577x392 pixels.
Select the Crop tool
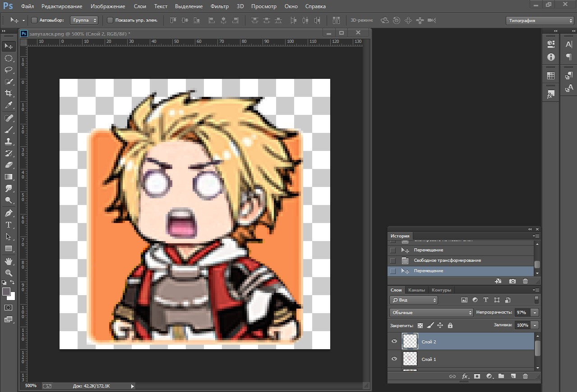9,93
